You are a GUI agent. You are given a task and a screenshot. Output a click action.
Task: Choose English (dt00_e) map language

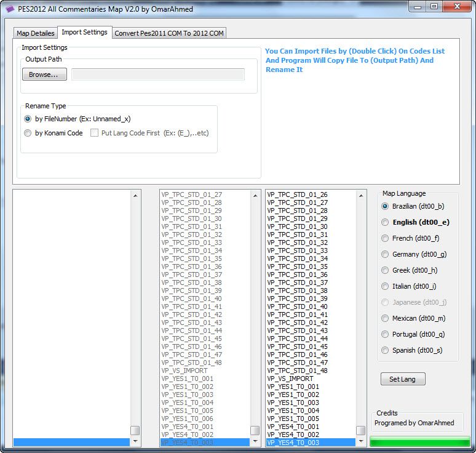tap(386, 222)
